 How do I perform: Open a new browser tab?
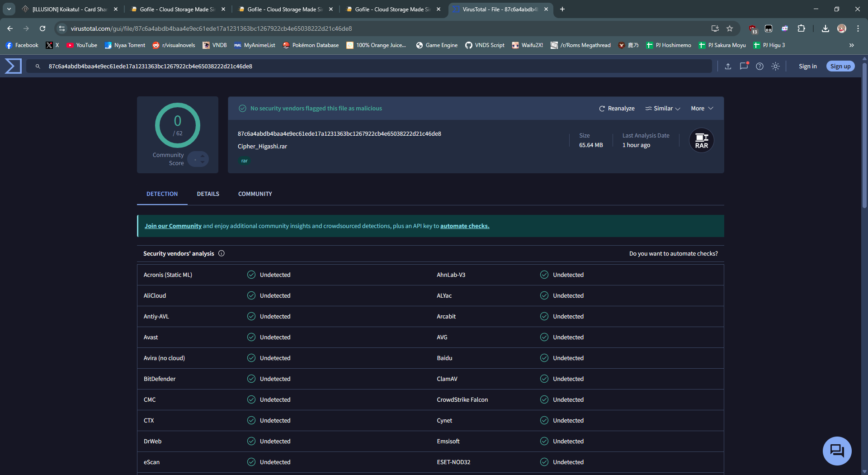click(562, 9)
